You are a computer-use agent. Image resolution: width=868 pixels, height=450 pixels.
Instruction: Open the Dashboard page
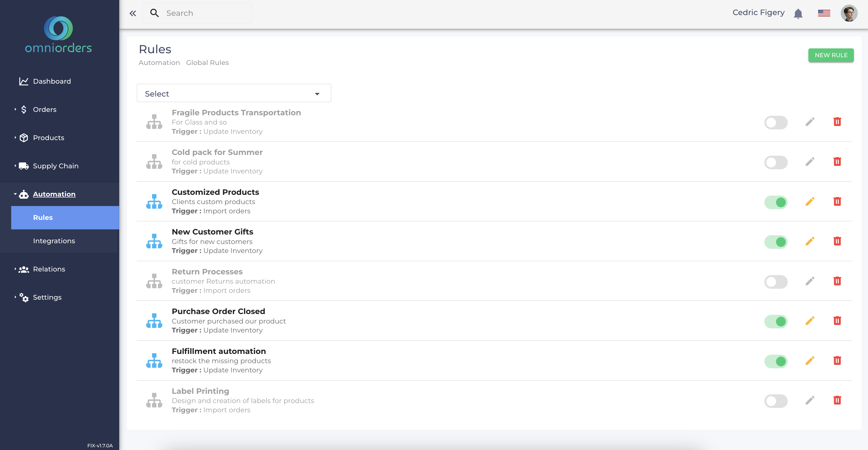pyautogui.click(x=52, y=81)
